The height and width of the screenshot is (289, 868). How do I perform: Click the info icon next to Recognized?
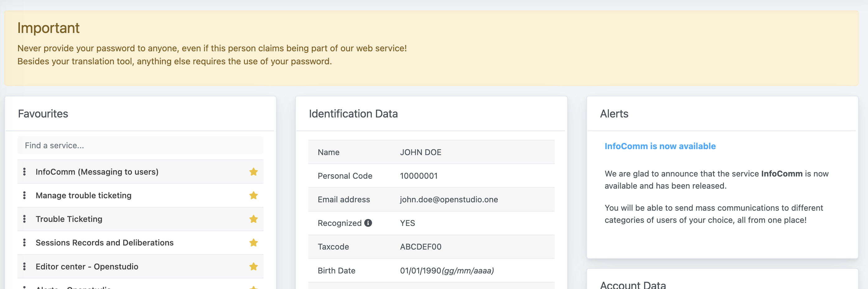368,223
